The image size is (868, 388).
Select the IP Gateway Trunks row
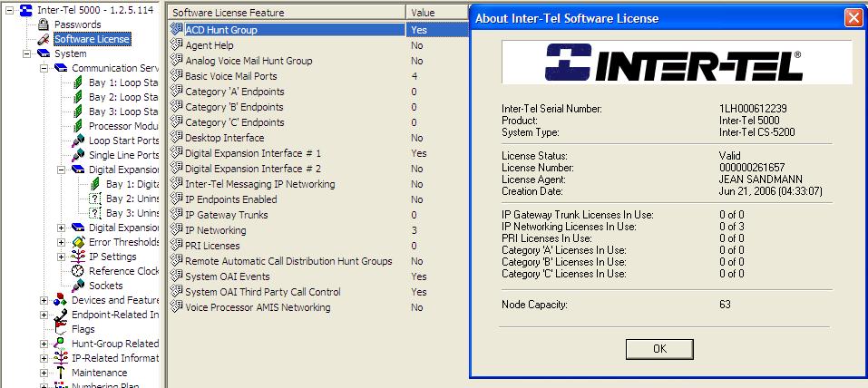point(318,215)
